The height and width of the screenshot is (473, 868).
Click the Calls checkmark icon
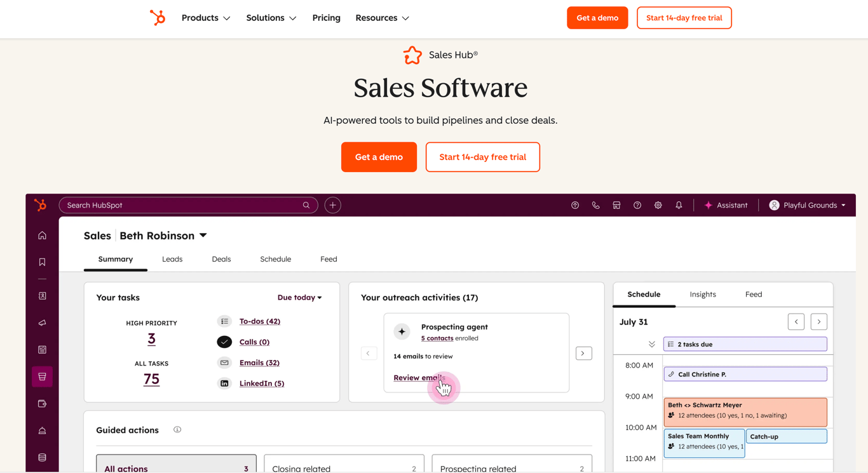[224, 342]
